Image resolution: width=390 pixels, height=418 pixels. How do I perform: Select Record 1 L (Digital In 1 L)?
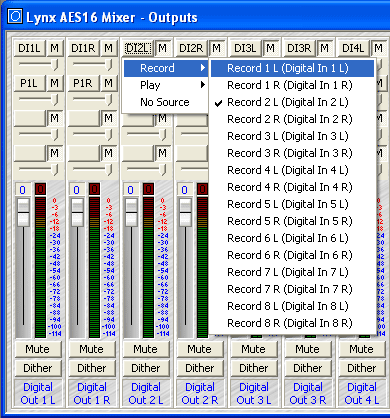(292, 68)
